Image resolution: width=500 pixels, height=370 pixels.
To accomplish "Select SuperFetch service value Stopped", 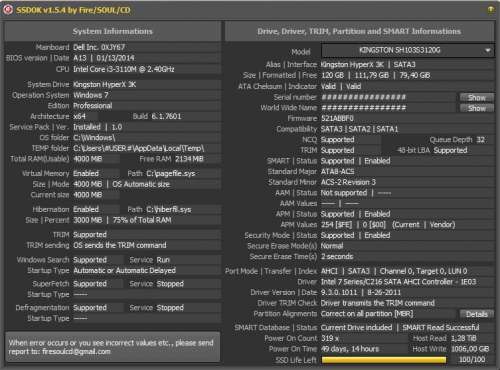I will point(170,284).
